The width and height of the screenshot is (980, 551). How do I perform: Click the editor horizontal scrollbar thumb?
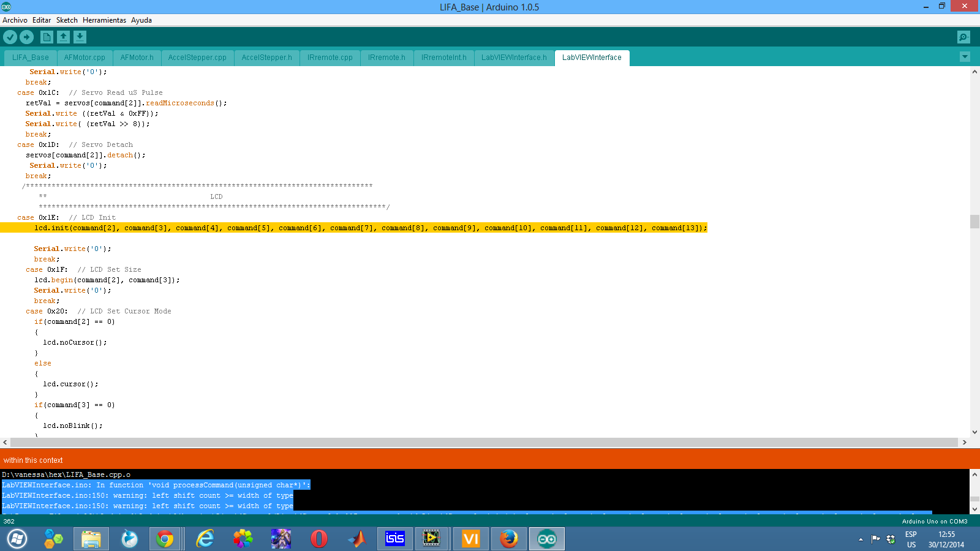[484, 442]
